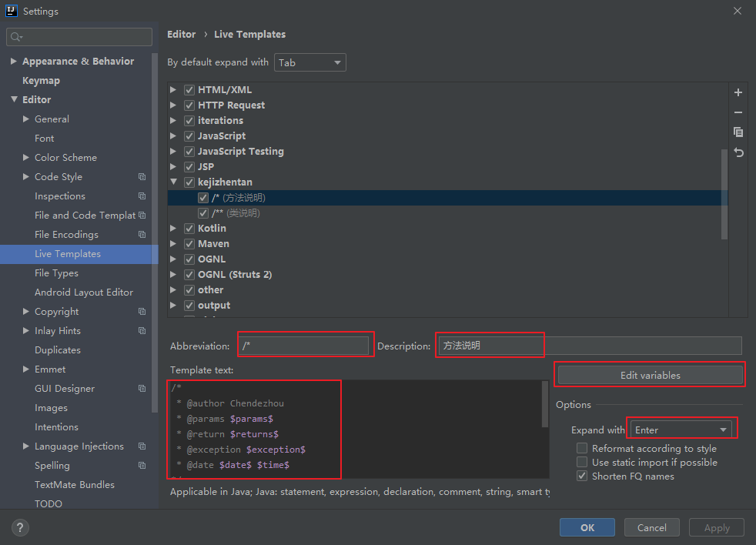The width and height of the screenshot is (756, 545).
Task: Remove selected template with minus icon
Action: [738, 112]
